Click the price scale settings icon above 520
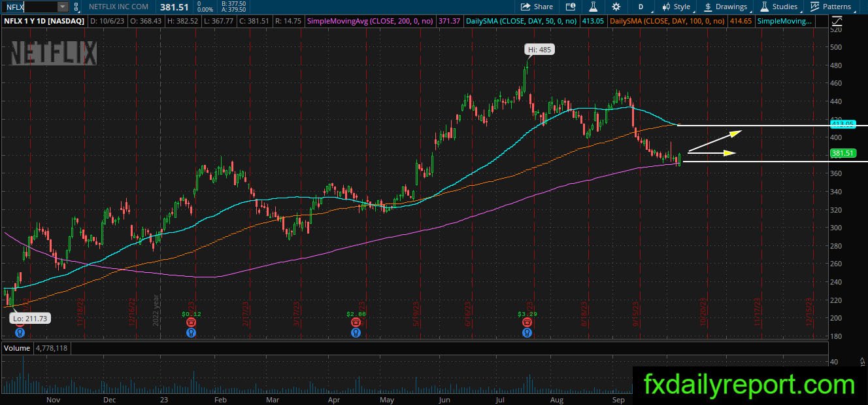Image resolution: width=868 pixels, height=405 pixels. point(839,22)
